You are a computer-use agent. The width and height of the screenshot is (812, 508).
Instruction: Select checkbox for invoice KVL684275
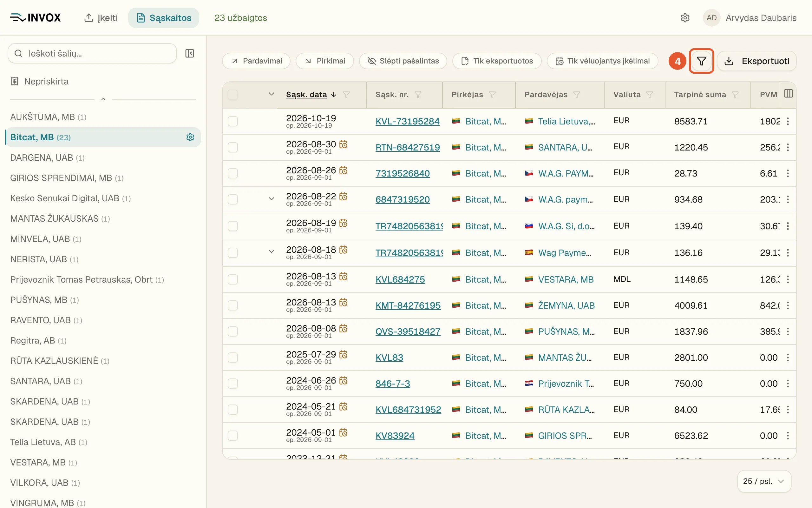233,279
